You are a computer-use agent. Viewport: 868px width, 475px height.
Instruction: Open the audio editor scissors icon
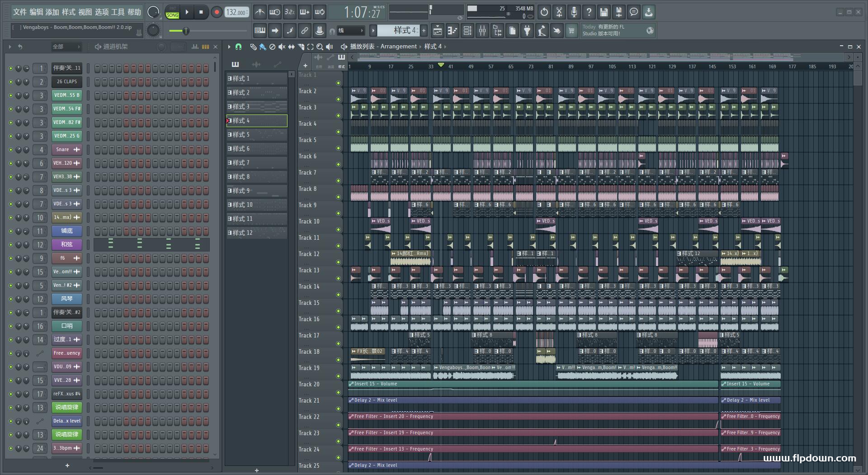tap(559, 12)
